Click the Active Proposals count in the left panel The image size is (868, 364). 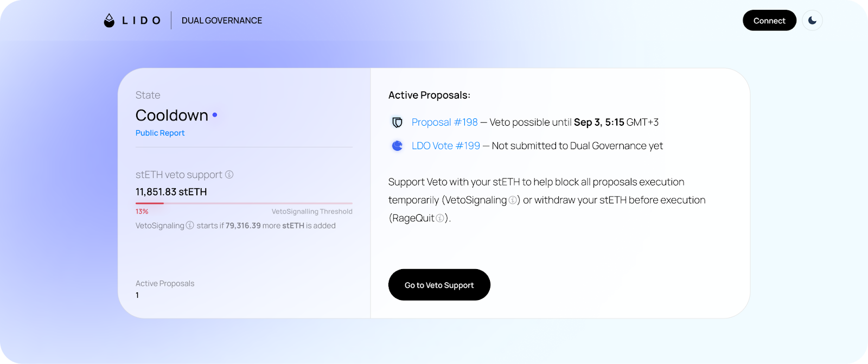(x=137, y=296)
